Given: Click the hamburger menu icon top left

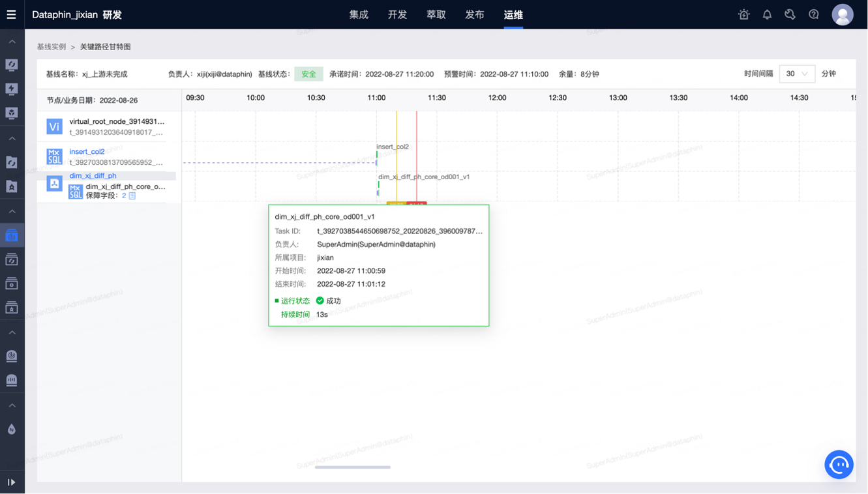Looking at the screenshot, I should pyautogui.click(x=10, y=14).
